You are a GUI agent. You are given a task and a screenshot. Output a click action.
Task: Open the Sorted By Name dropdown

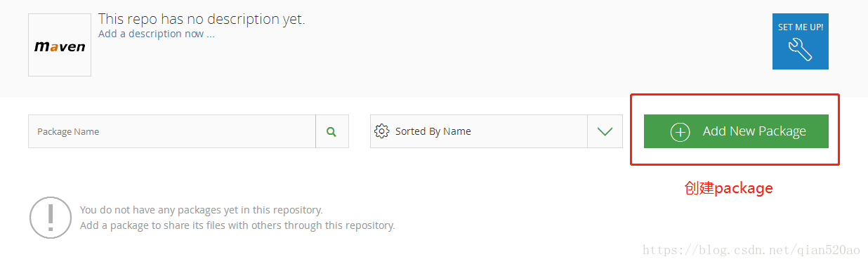click(x=496, y=131)
